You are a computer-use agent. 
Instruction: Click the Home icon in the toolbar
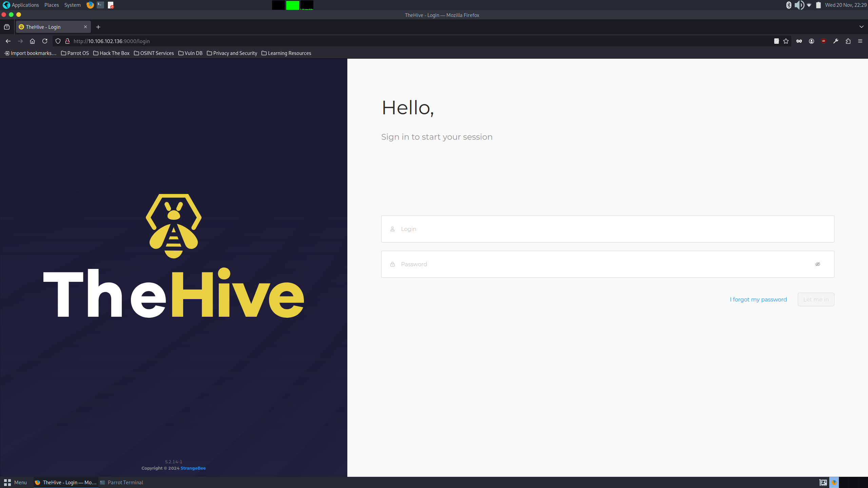[32, 41]
